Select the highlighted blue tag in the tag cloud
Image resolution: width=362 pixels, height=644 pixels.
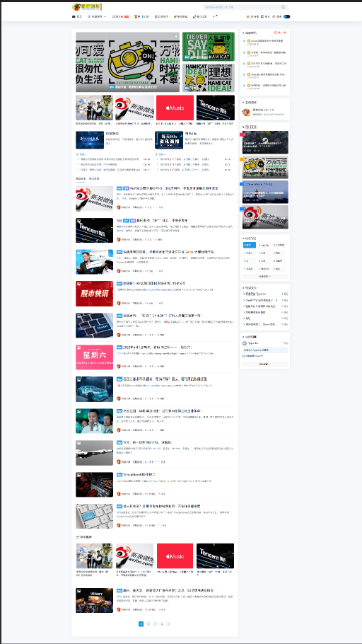[249, 245]
